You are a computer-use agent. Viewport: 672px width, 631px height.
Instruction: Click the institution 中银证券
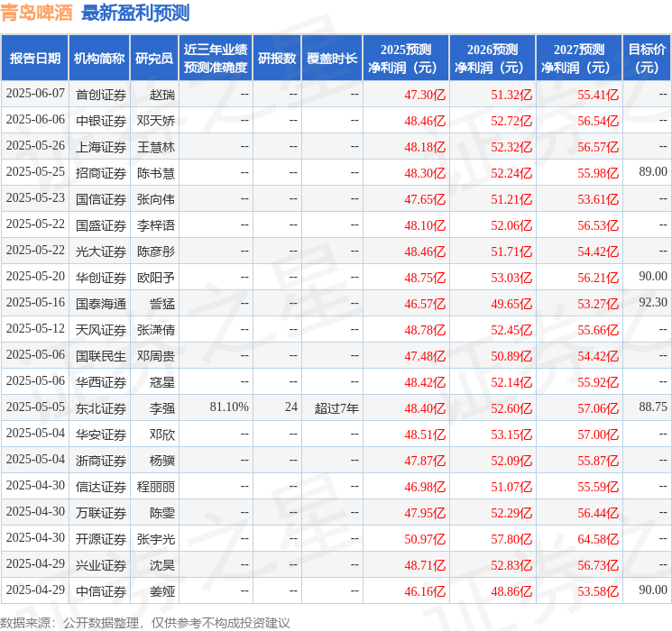click(101, 121)
